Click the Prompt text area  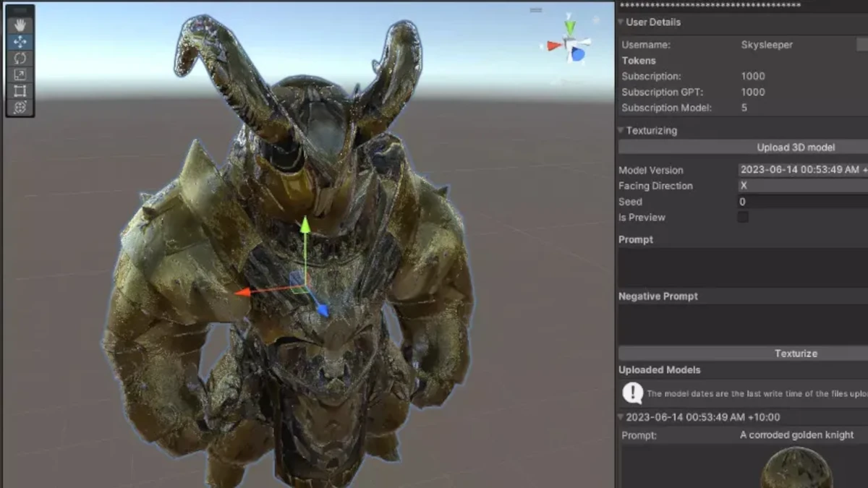click(743, 268)
